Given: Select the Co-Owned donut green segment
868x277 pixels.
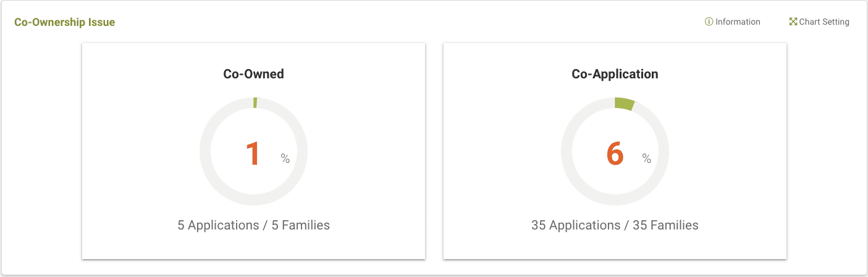Looking at the screenshot, I should 255,102.
